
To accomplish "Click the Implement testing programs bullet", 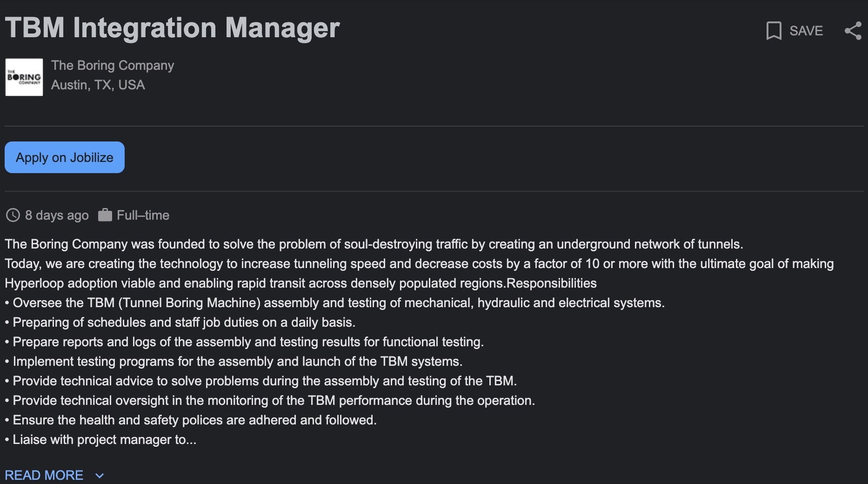I will pyautogui.click(x=234, y=361).
